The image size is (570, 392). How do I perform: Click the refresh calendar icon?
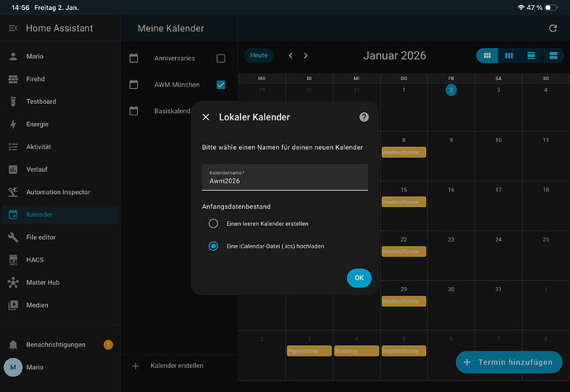click(553, 28)
